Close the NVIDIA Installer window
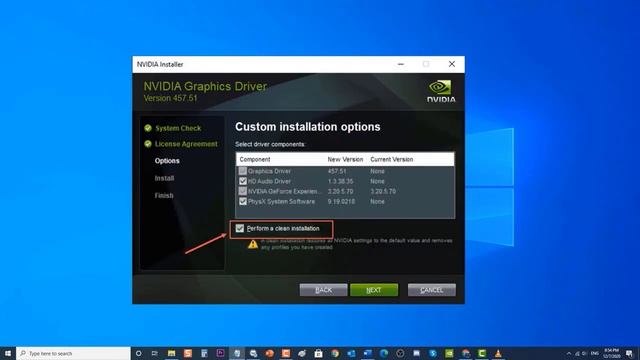 [x=452, y=64]
